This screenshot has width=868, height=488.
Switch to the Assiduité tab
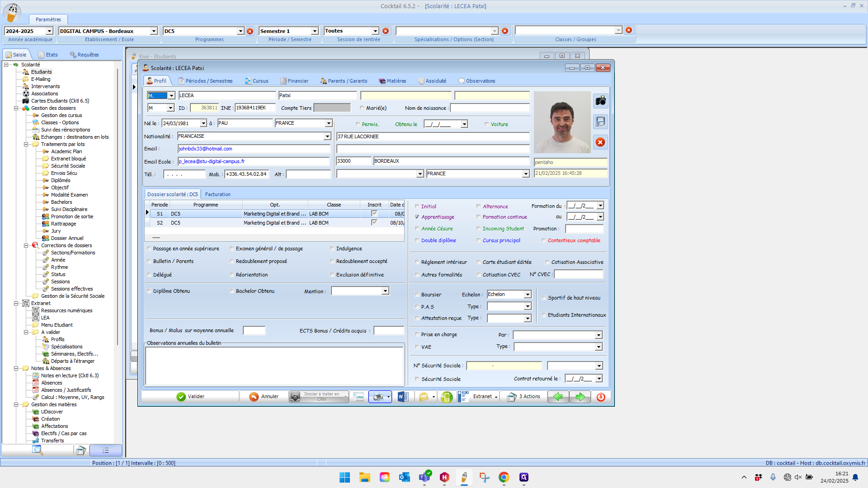coord(432,81)
